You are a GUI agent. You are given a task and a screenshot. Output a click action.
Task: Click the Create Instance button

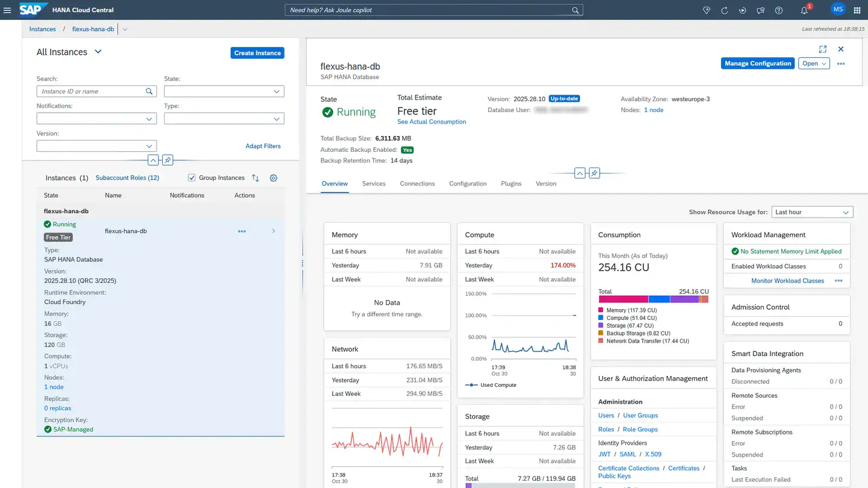click(x=257, y=53)
